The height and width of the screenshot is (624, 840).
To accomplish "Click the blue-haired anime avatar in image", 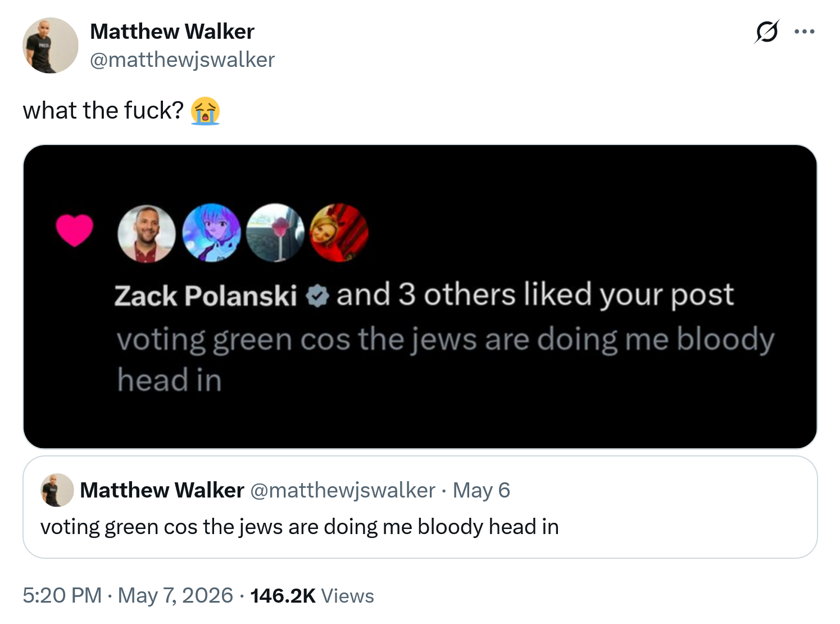I will point(212,233).
